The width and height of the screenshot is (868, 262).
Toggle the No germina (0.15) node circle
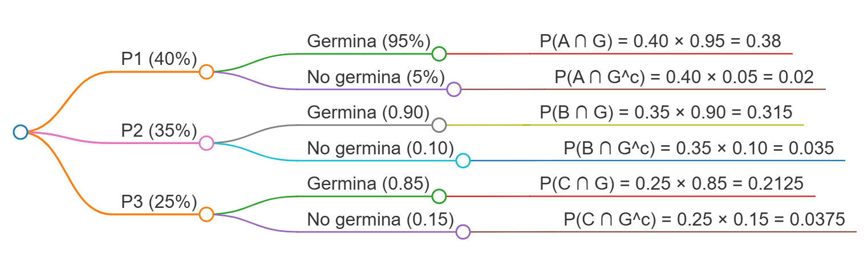click(463, 232)
